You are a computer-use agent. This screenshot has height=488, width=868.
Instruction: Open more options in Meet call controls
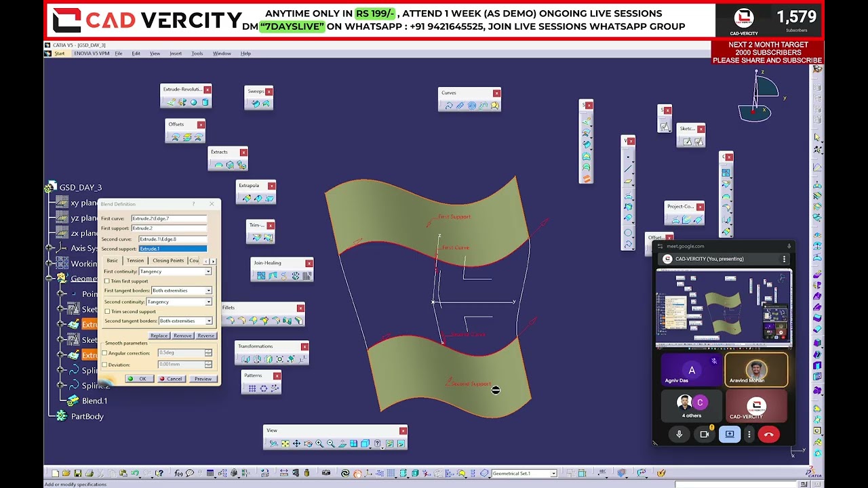tap(749, 434)
